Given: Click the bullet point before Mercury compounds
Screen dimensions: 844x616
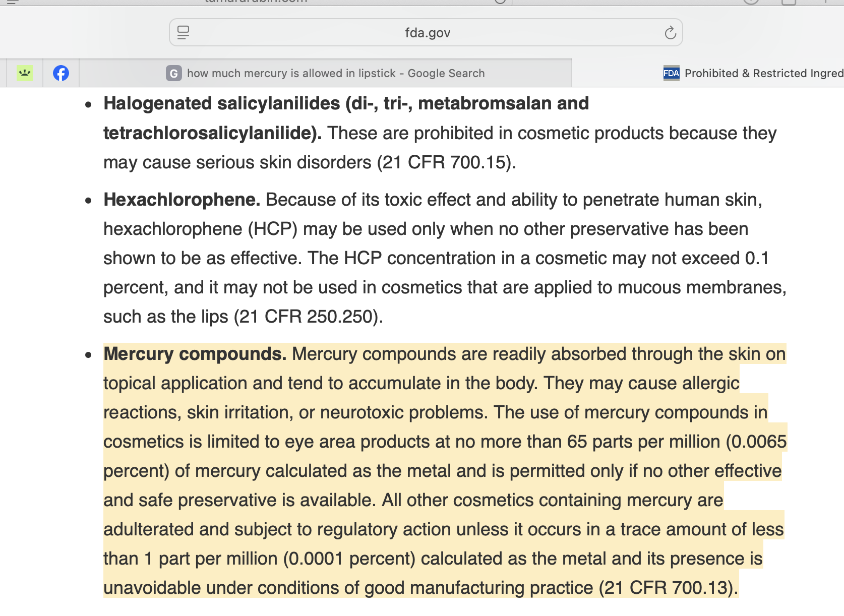Looking at the screenshot, I should (89, 355).
